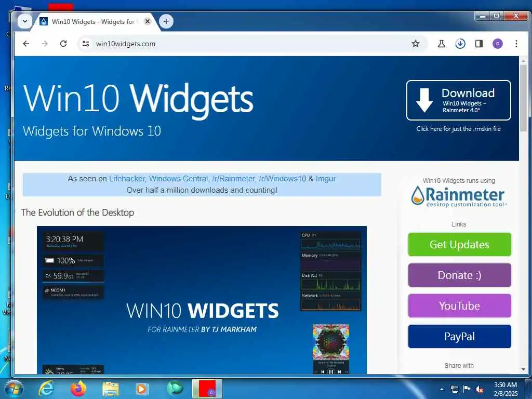
Task: Click the page scroll-up arrow
Action: pos(523,60)
